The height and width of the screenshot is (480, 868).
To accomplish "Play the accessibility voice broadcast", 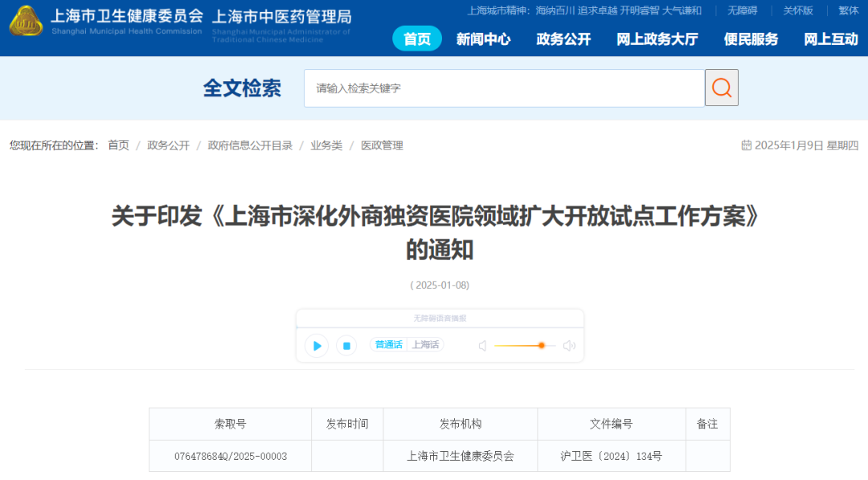I will [x=317, y=345].
